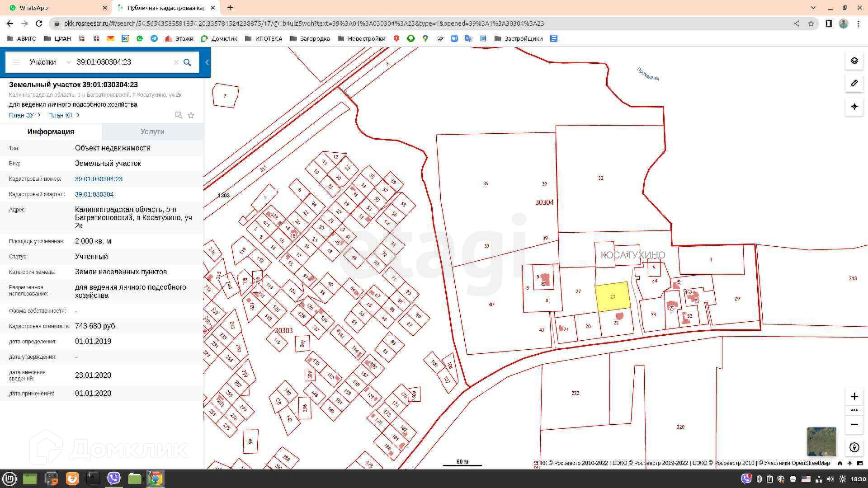
Task: Open the Домклик bookmark
Action: (x=219, y=38)
